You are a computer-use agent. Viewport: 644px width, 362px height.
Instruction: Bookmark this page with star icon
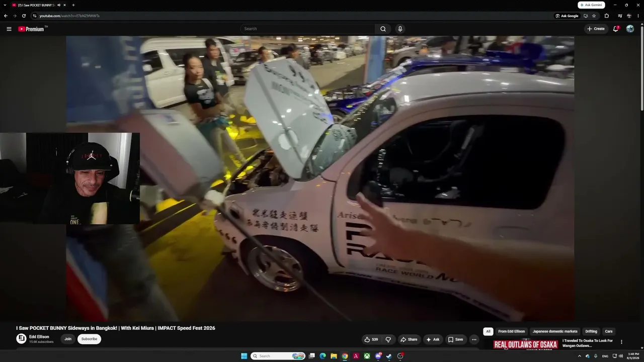594,16
